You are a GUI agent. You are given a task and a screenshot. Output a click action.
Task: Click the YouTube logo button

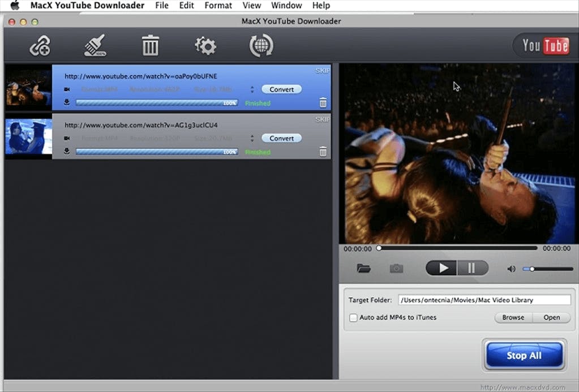pyautogui.click(x=546, y=46)
